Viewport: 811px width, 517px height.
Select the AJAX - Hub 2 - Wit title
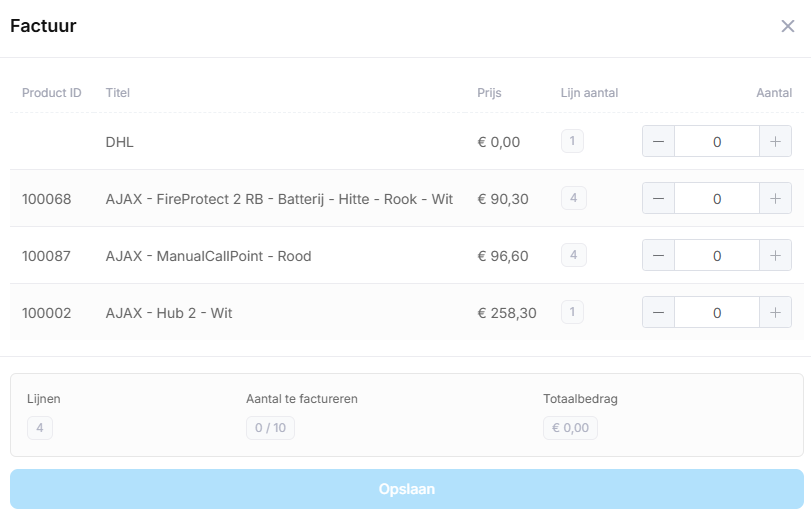pyautogui.click(x=169, y=313)
